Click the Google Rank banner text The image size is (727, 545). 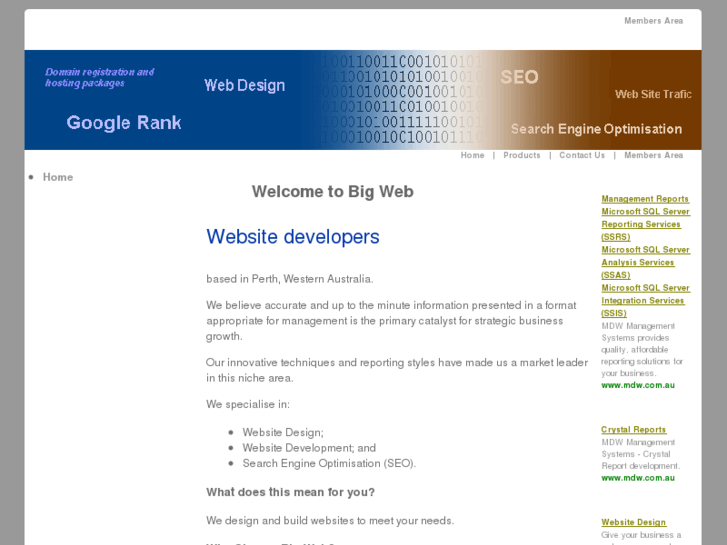click(x=124, y=123)
